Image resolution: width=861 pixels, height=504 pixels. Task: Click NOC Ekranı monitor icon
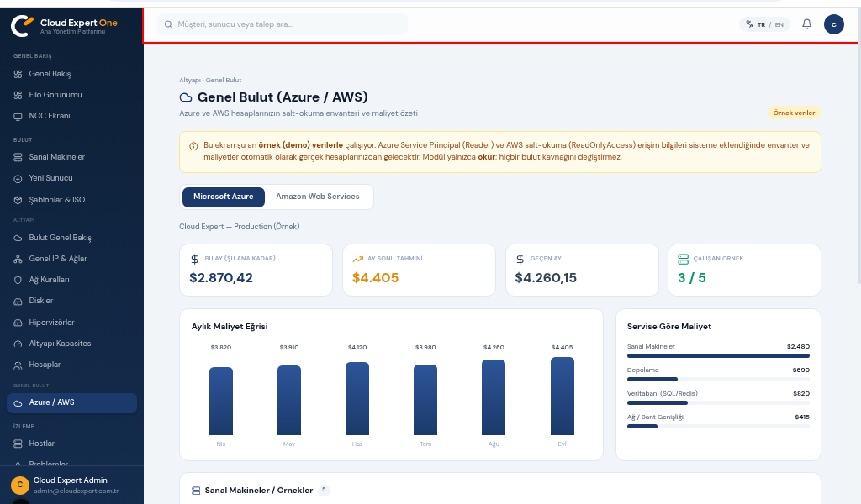click(x=18, y=116)
